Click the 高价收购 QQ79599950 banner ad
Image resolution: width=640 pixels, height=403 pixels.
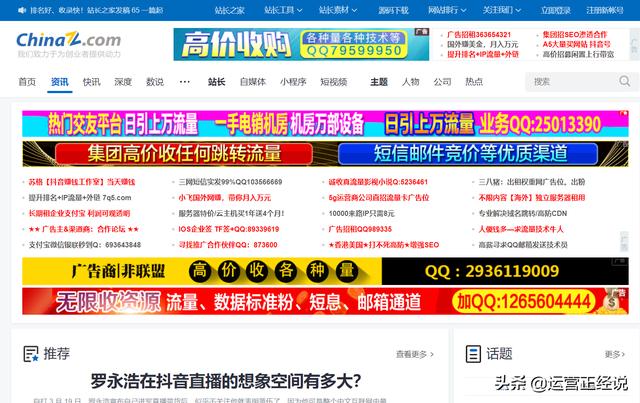[301, 44]
